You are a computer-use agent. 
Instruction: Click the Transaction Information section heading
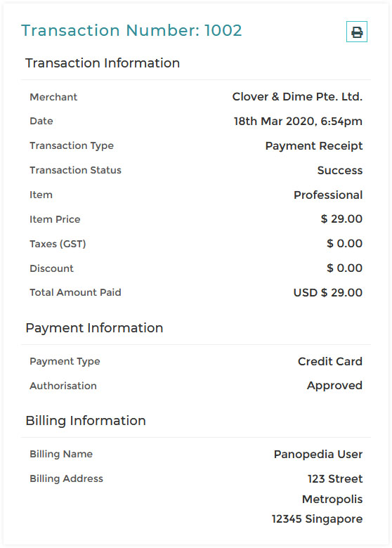(103, 63)
